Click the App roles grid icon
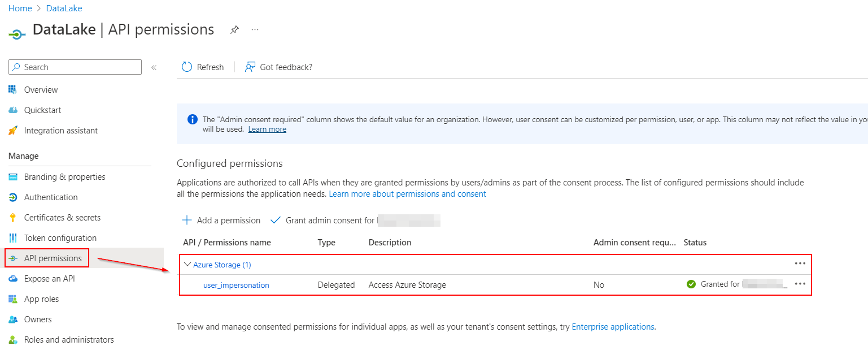Screen dimensions: 868x350 (13, 299)
